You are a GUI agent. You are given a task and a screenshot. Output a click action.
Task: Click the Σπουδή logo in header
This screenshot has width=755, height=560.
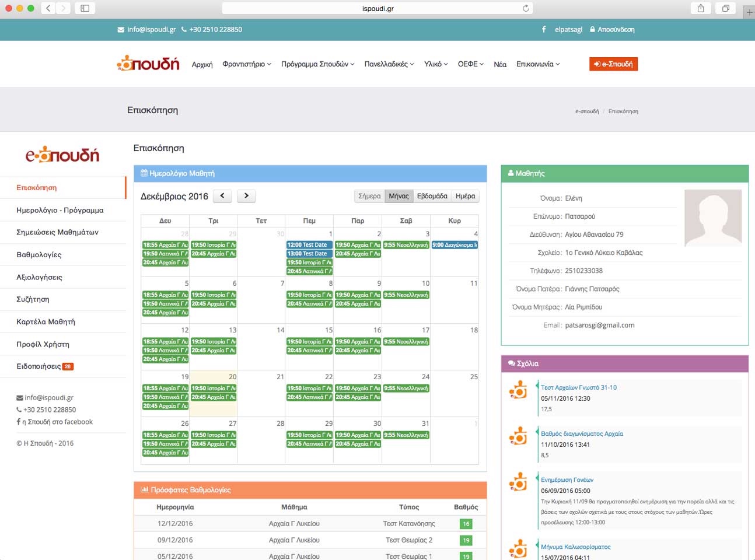click(148, 63)
